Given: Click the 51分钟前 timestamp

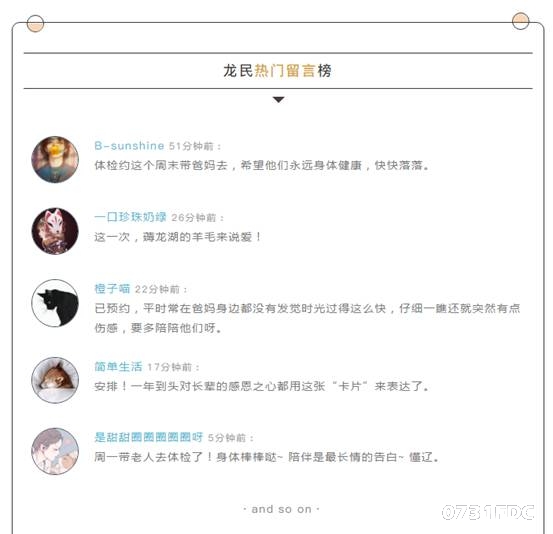Looking at the screenshot, I should pos(191,146).
